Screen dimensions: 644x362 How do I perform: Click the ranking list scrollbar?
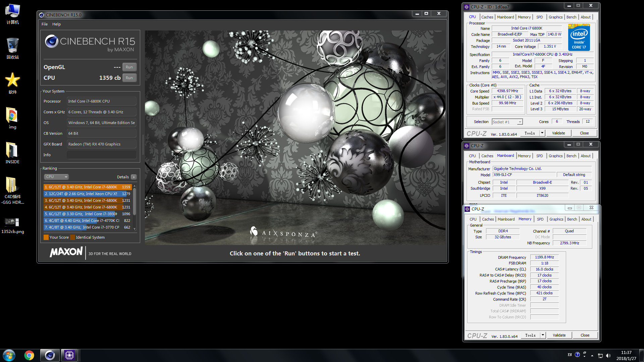coord(135,201)
